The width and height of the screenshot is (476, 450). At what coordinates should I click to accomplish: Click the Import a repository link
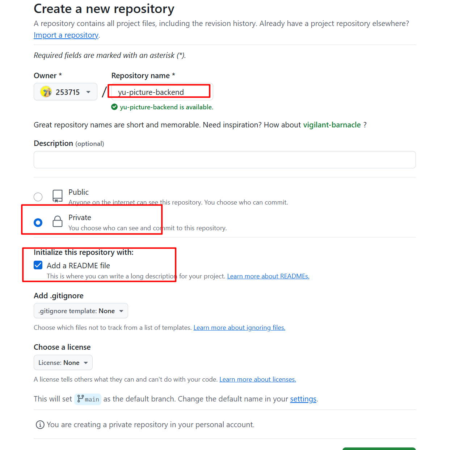pyautogui.click(x=66, y=35)
